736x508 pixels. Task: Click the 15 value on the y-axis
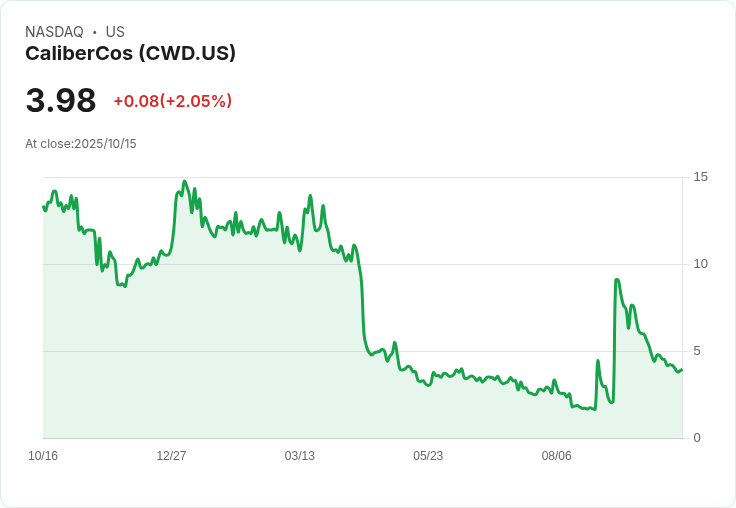pos(700,177)
